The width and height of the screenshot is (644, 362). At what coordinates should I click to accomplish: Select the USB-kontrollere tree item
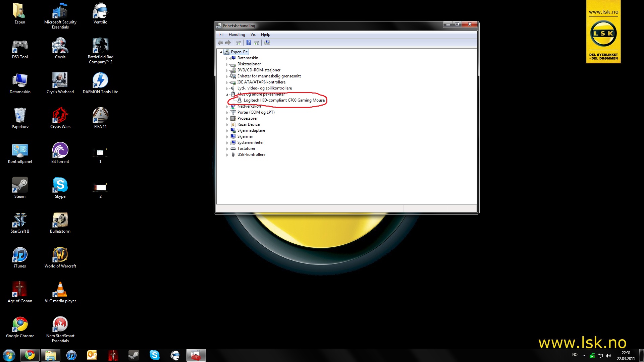[x=251, y=155]
